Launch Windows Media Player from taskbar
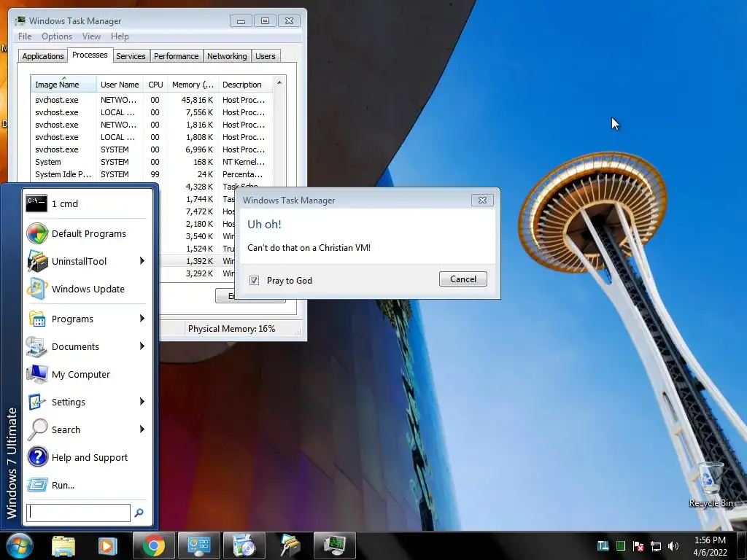 tap(107, 546)
